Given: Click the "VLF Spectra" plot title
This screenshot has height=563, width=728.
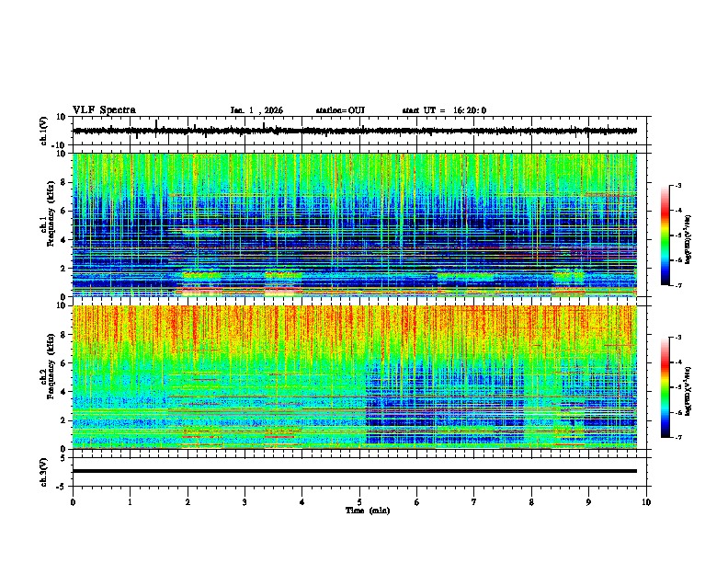Looking at the screenshot, I should tap(104, 110).
